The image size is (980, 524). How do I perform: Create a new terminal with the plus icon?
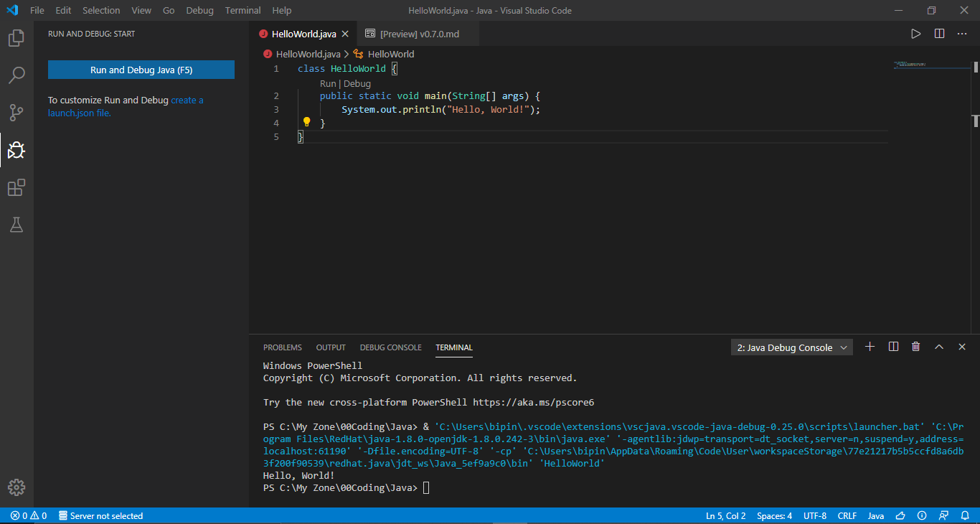tap(870, 346)
